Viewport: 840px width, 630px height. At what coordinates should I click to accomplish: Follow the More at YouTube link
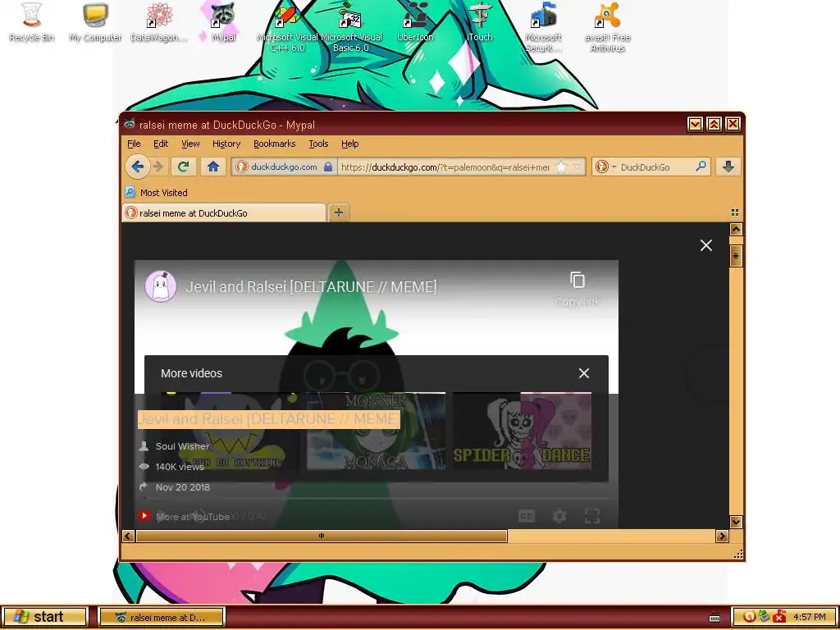[192, 517]
